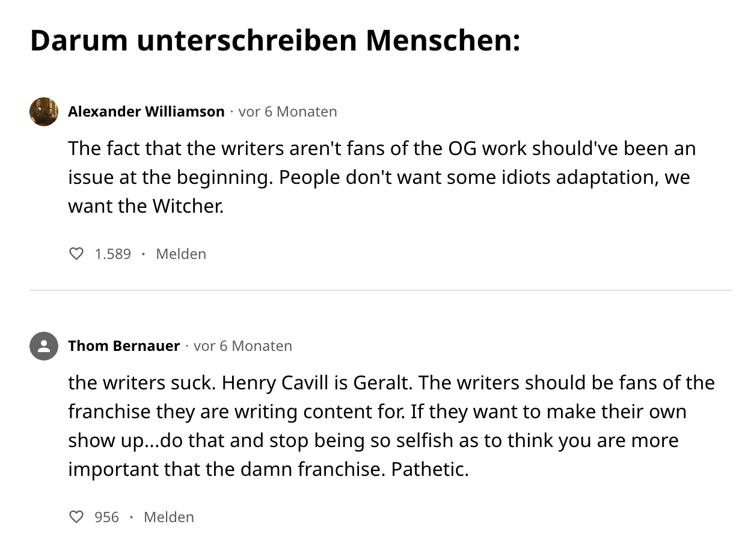Screen dimensions: 748x560
Task: Click the line "want the Witcher."
Action: pos(146,206)
